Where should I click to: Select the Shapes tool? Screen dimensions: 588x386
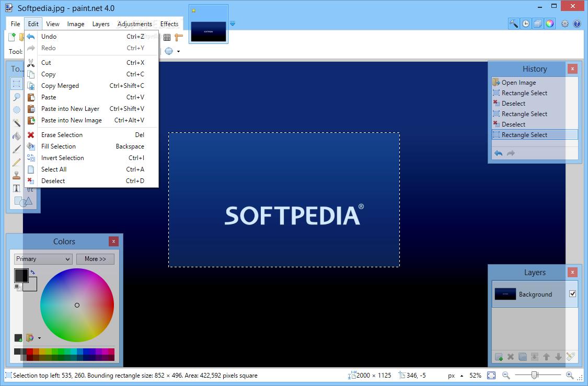23,201
